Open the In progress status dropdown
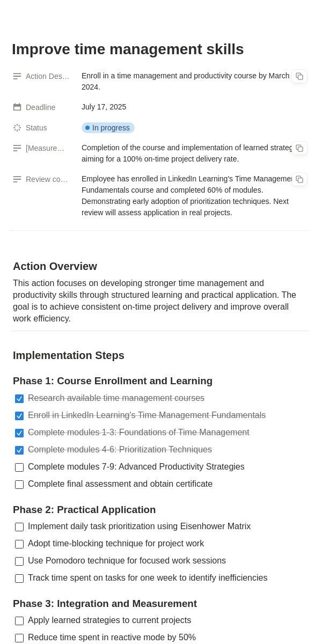The image size is (322, 644). tap(108, 128)
